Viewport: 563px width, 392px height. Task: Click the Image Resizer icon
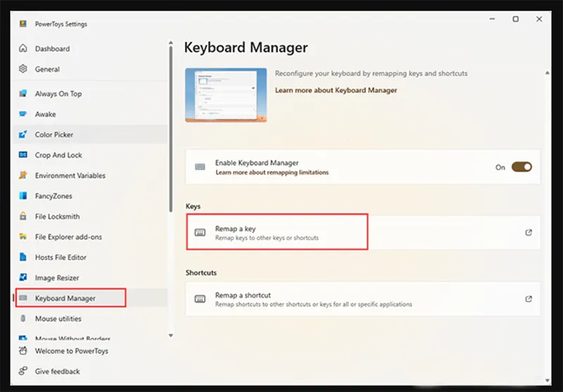[23, 278]
